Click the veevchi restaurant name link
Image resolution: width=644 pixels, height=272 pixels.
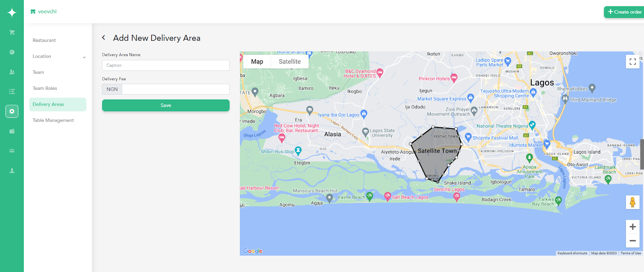pos(47,12)
